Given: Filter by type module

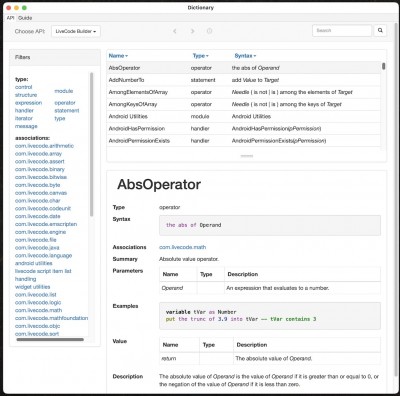Looking at the screenshot, I should click(64, 91).
